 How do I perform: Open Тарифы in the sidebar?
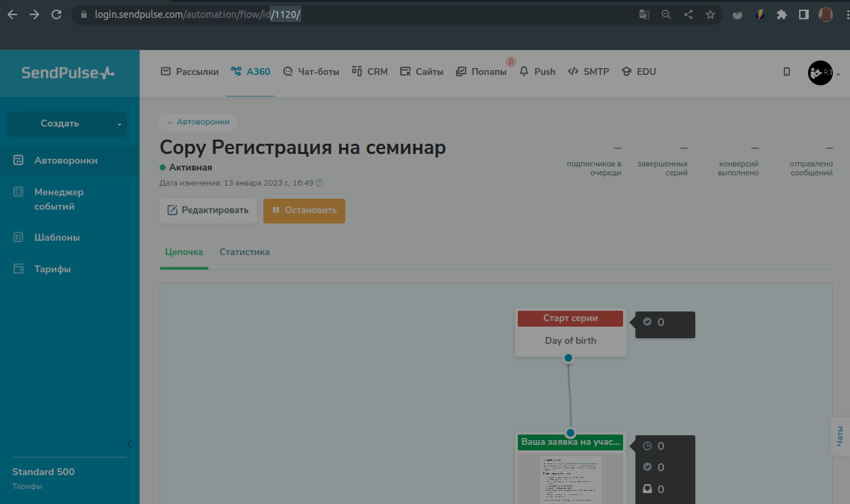point(69,269)
